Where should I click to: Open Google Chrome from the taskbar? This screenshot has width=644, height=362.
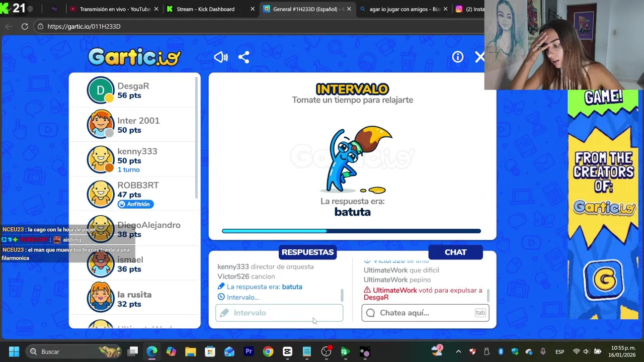click(x=268, y=351)
